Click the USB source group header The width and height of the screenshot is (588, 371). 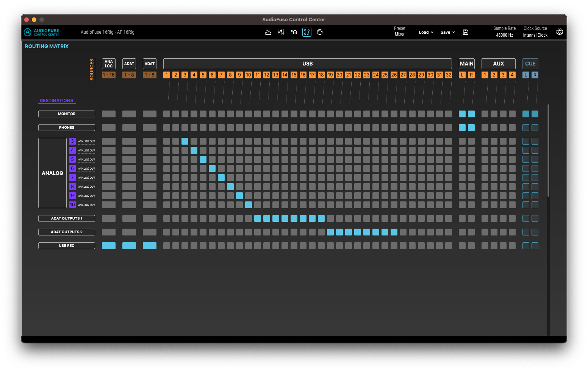[308, 64]
